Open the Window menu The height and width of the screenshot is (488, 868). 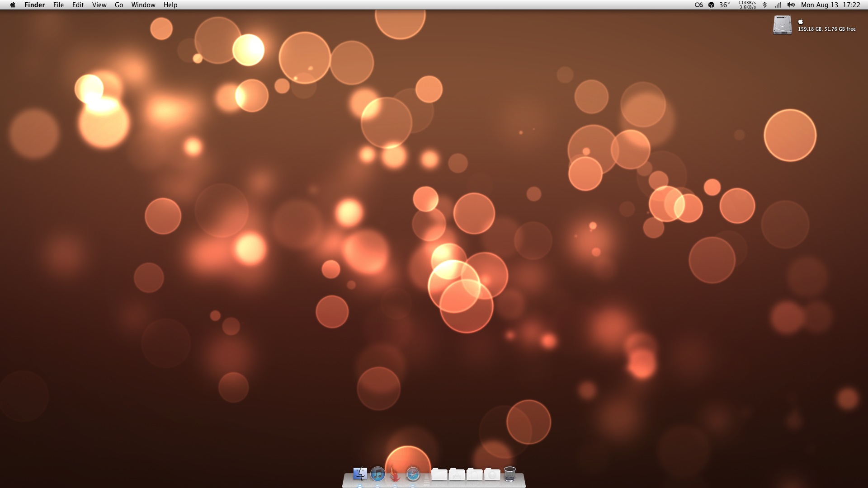tap(143, 5)
